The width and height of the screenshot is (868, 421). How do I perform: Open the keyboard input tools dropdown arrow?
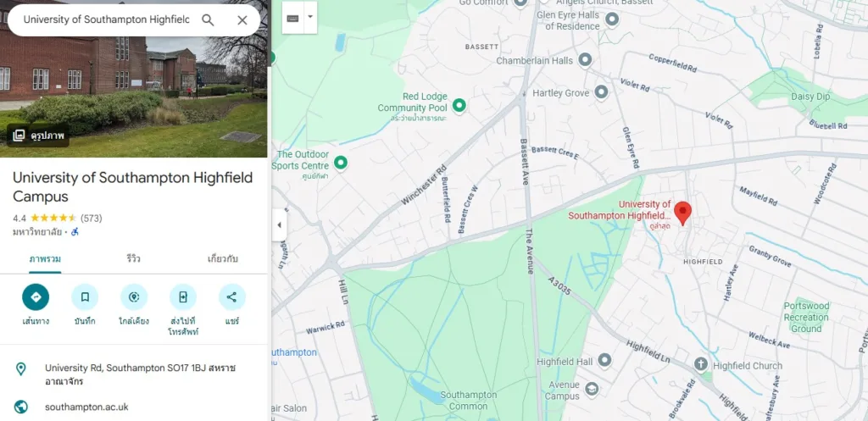tap(310, 17)
